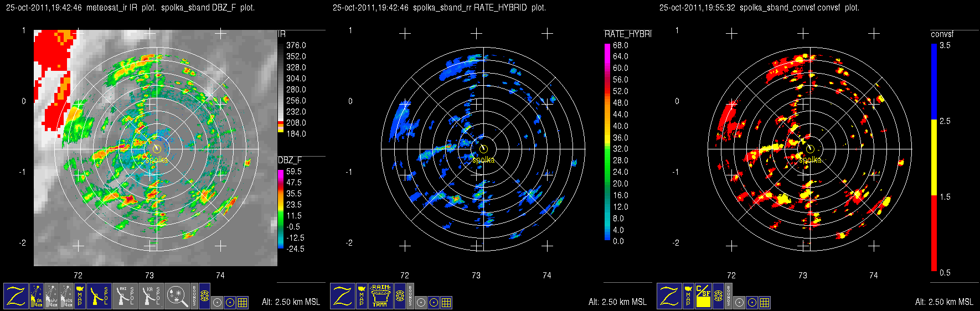Click the Z icon in the convsf panel
Screen dimensions: 980x311
(669, 296)
